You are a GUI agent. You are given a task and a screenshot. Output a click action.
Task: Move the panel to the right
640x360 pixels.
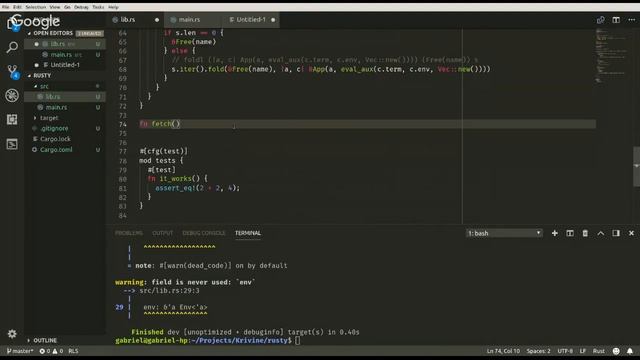(x=616, y=233)
